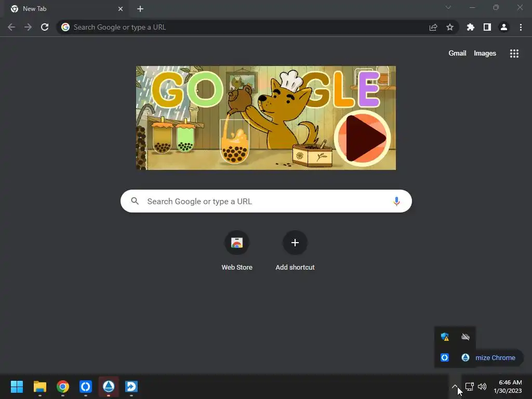Click the blue circular-arrow taskbar app
This screenshot has height=399, width=532.
[86, 387]
